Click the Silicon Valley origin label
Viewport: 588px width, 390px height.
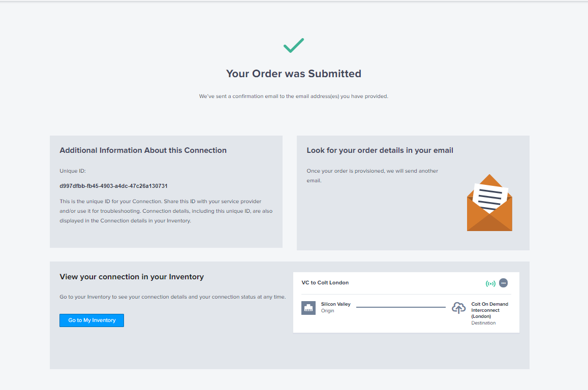pyautogui.click(x=335, y=304)
